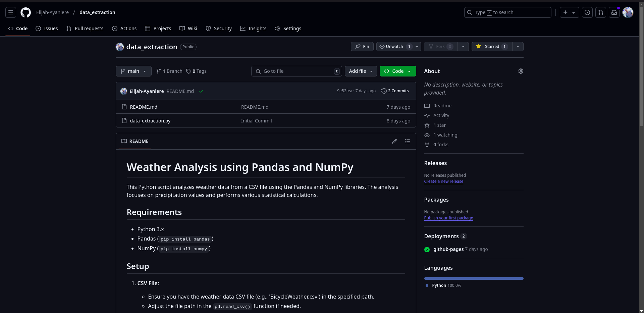
Task: Open the Actions tab
Action: tap(124, 29)
